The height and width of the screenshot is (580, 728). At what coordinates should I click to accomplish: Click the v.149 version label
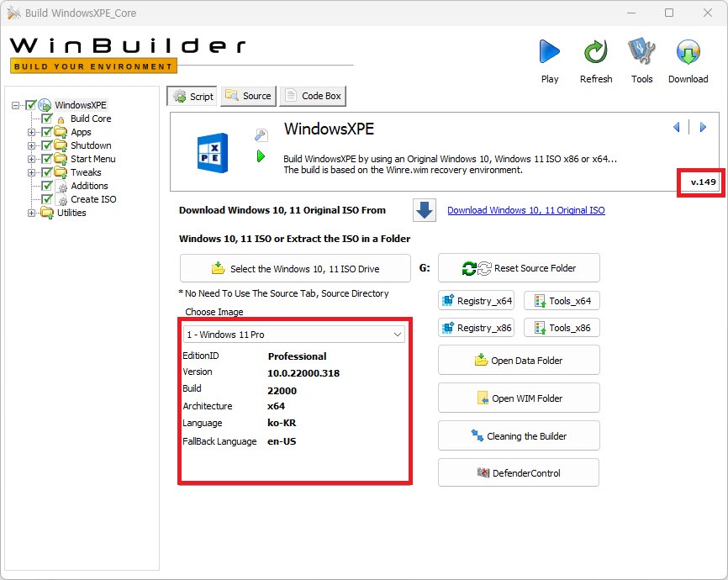[703, 182]
